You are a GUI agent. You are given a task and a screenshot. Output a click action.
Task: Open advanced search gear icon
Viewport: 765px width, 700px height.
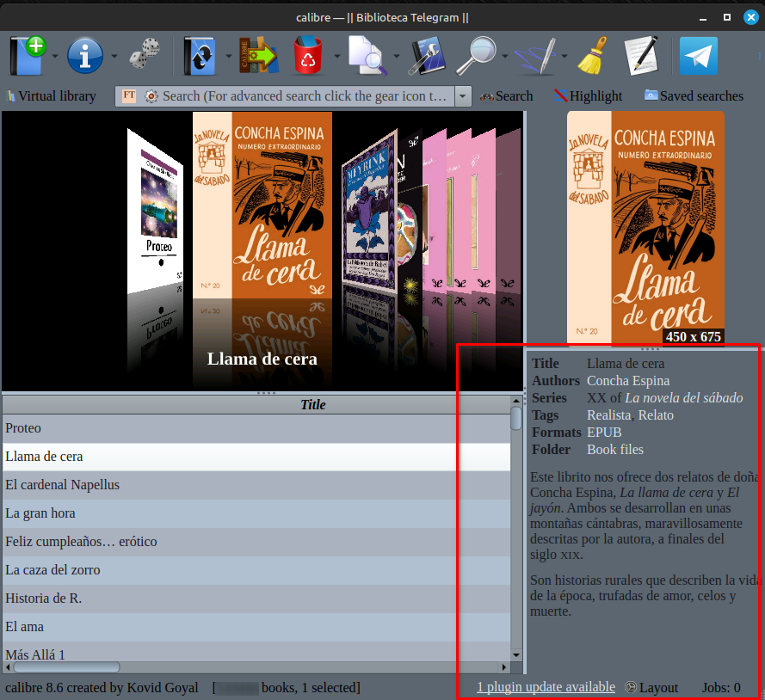click(x=151, y=96)
